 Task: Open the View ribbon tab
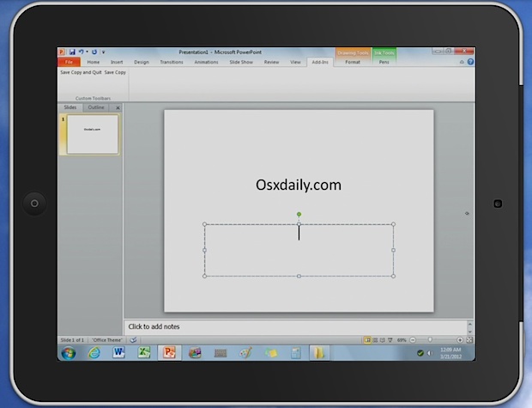(x=295, y=62)
